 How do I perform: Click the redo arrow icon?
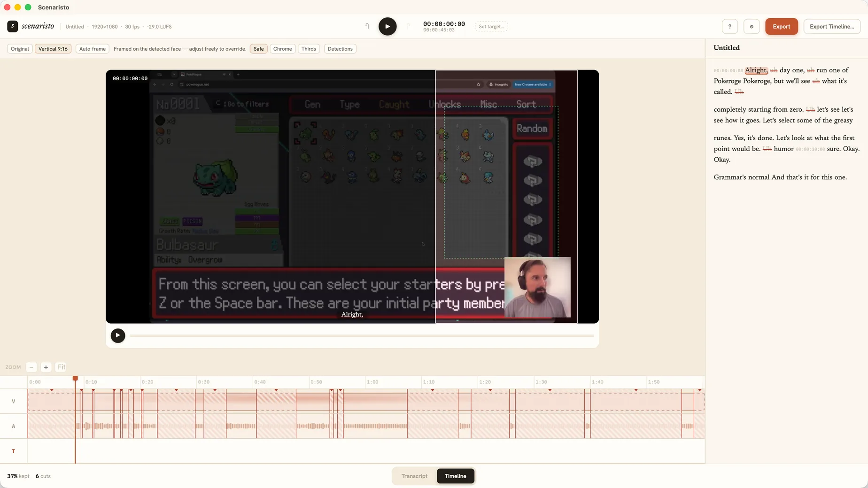click(408, 26)
